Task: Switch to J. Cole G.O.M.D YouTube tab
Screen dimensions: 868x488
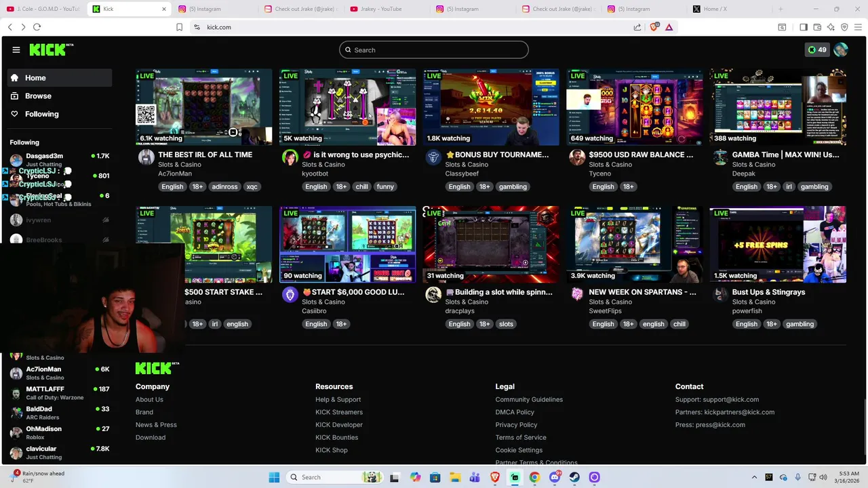Action: point(43,9)
